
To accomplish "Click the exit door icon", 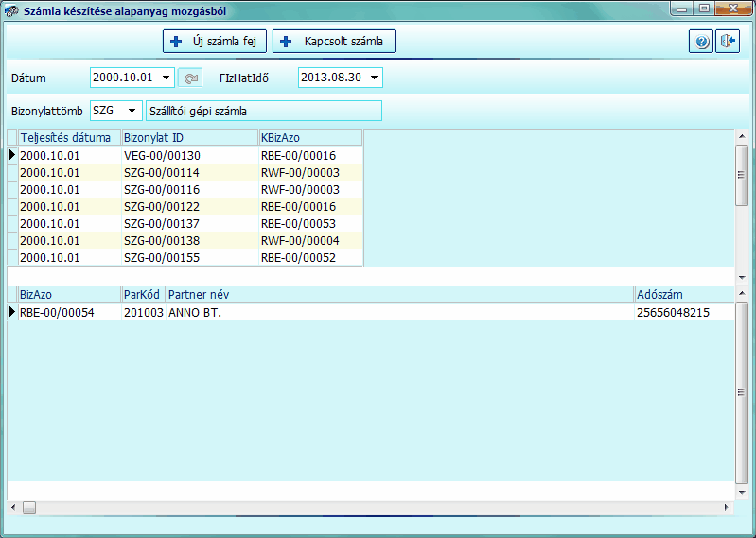I will (x=728, y=42).
